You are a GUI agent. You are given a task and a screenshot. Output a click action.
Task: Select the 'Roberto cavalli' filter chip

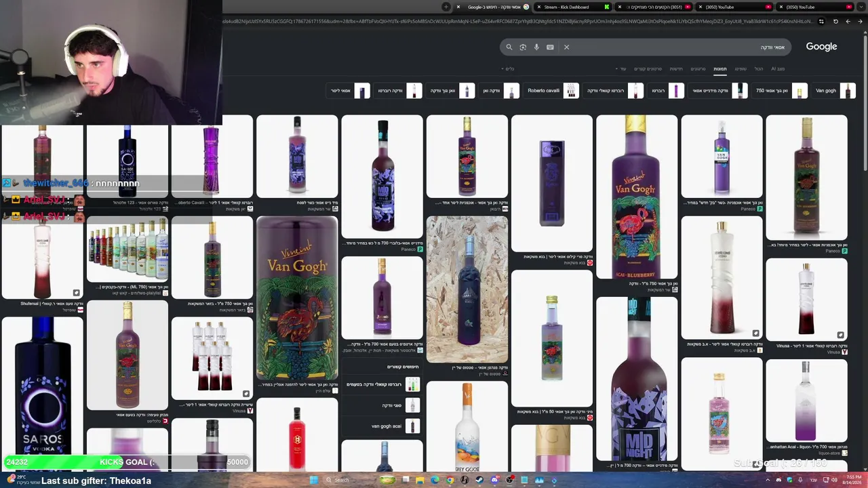tap(551, 91)
